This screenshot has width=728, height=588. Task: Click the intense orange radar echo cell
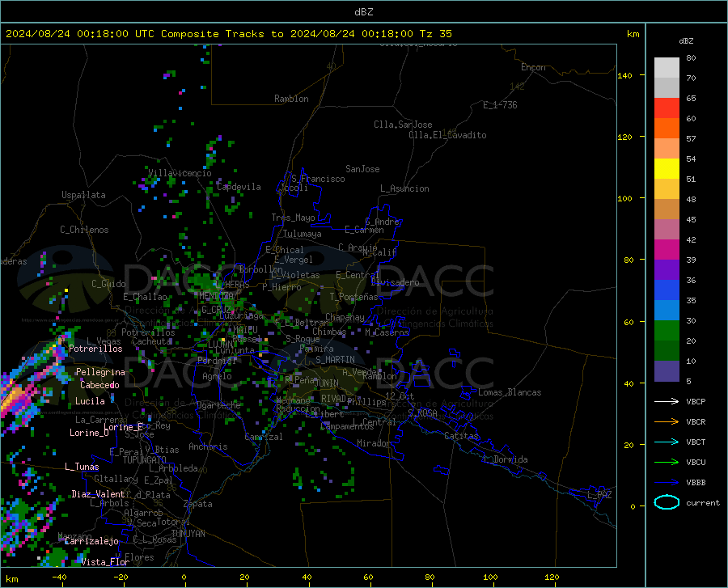pos(13,398)
